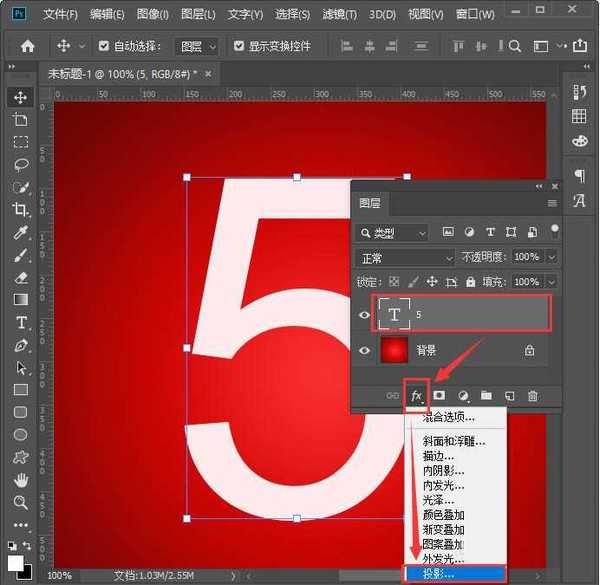Select the Horizontal Type tool
Image resolution: width=600 pixels, height=585 pixels.
[x=20, y=323]
